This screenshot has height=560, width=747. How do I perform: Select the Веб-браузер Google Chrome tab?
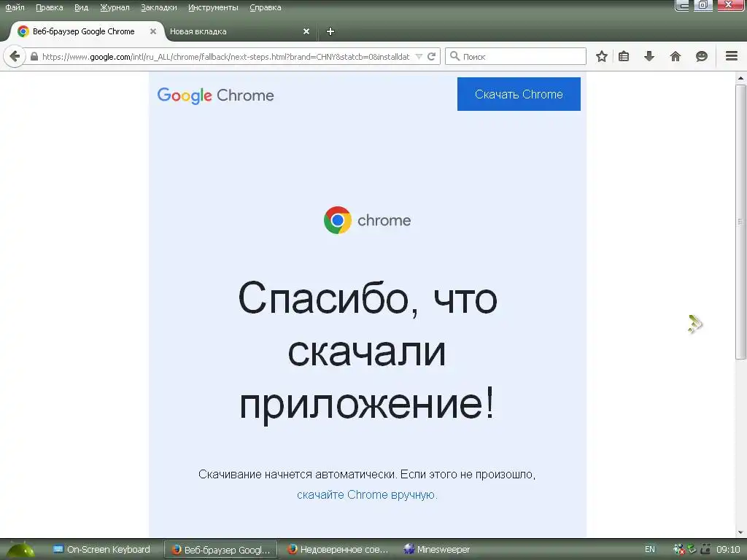tap(83, 31)
